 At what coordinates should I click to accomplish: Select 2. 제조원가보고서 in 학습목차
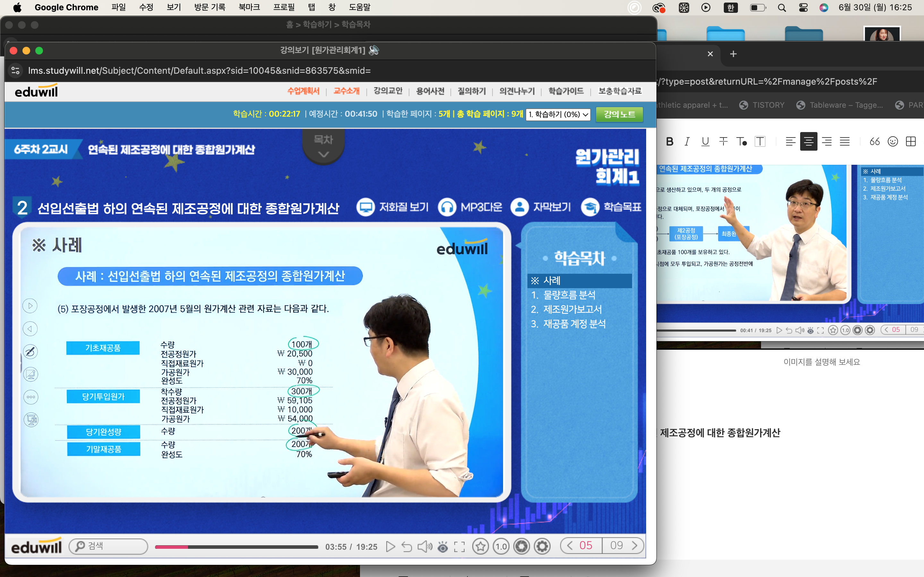572,309
